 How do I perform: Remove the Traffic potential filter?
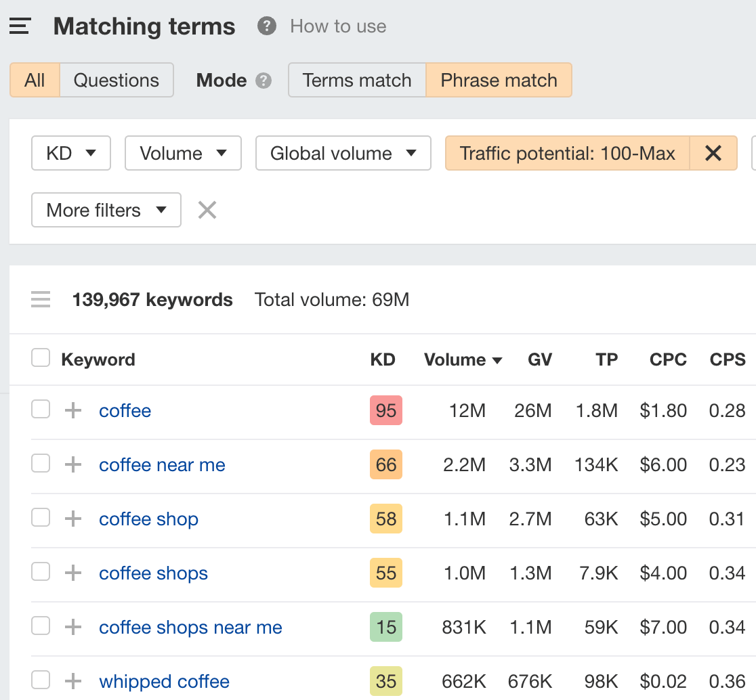(x=713, y=153)
